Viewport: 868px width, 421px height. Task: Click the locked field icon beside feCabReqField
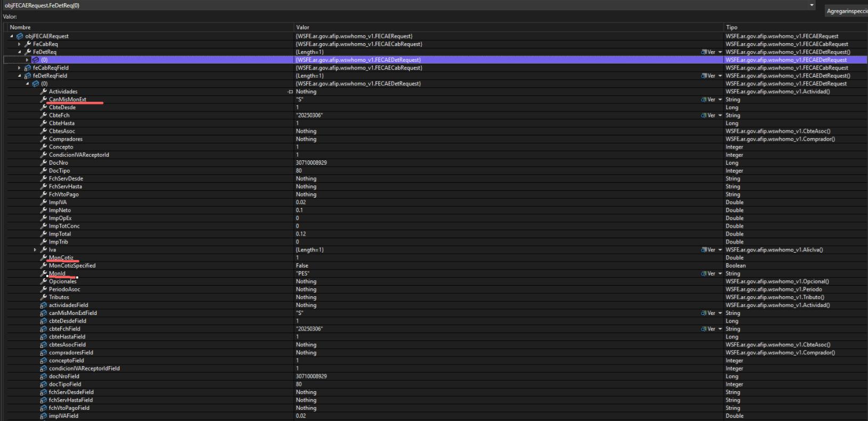28,68
